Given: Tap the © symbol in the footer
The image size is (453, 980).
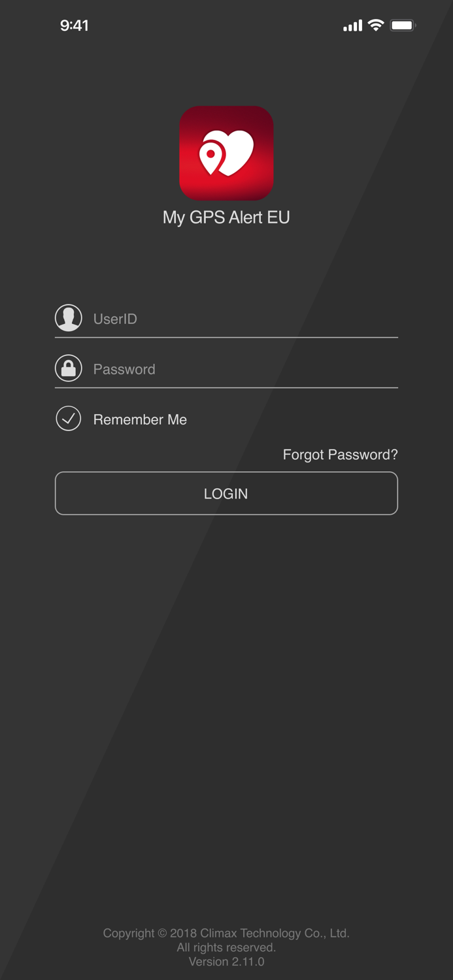Looking at the screenshot, I should point(161,933).
